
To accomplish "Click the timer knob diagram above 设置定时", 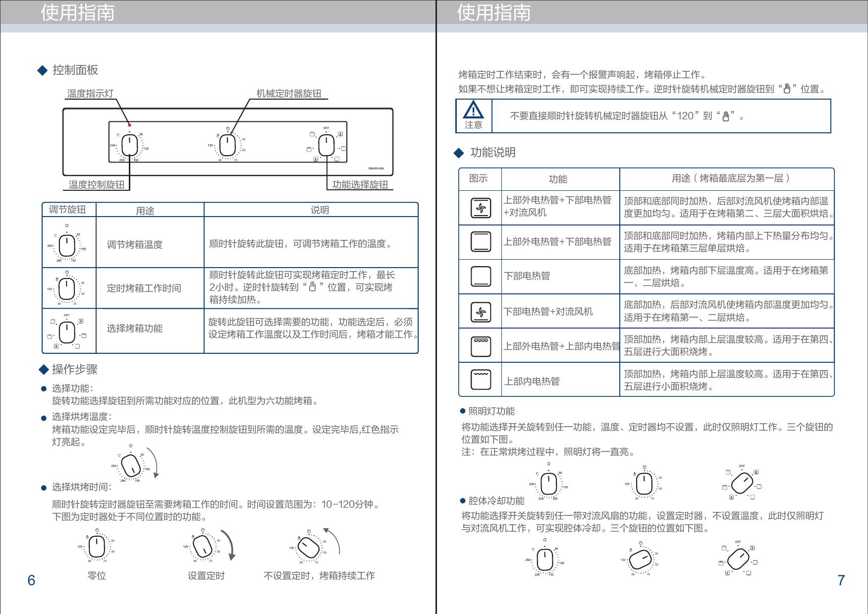I will pos(203,547).
